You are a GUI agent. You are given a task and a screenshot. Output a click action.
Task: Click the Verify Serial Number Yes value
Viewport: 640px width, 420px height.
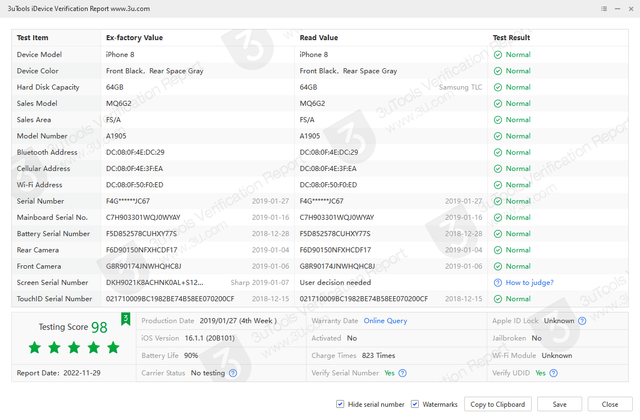[389, 373]
